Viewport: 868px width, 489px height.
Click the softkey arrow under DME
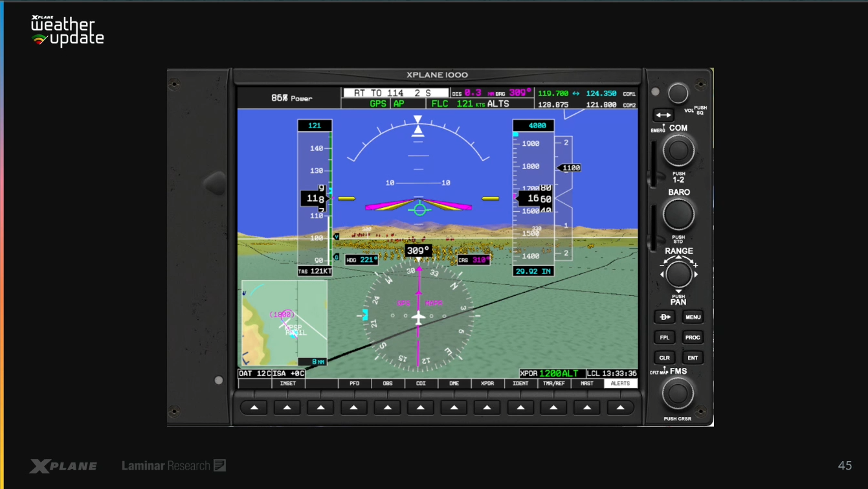pos(454,407)
